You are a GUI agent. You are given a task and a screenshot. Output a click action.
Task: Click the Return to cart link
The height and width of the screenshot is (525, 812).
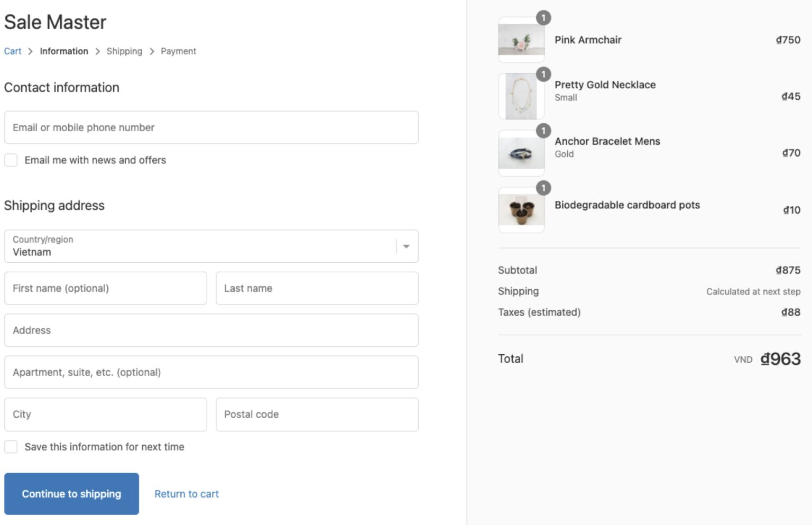pyautogui.click(x=186, y=494)
